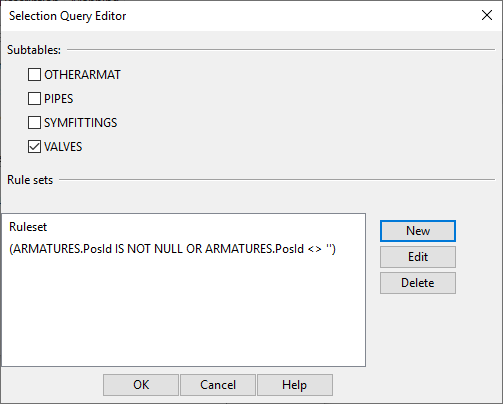The width and height of the screenshot is (503, 404).
Task: Click the Selection Query Editor title bar
Action: pyautogui.click(x=233, y=16)
